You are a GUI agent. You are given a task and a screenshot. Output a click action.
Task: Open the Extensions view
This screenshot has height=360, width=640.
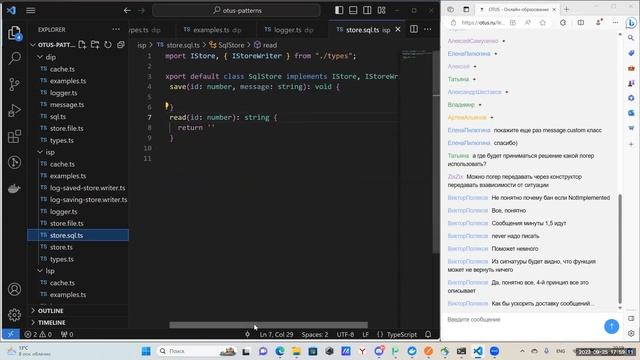point(14,136)
